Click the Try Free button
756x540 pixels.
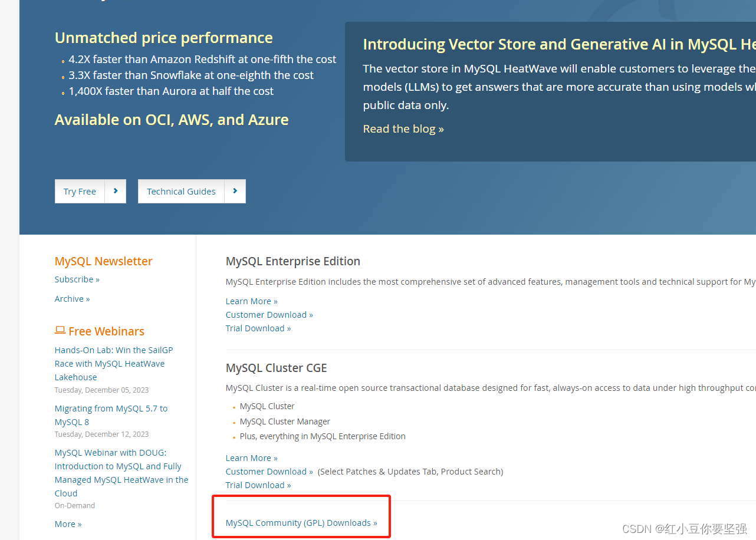80,192
